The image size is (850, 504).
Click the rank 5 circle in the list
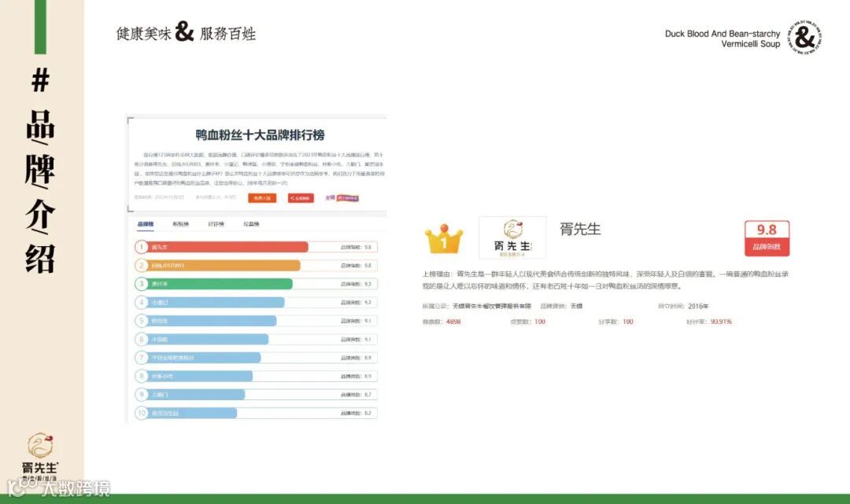pyautogui.click(x=142, y=321)
